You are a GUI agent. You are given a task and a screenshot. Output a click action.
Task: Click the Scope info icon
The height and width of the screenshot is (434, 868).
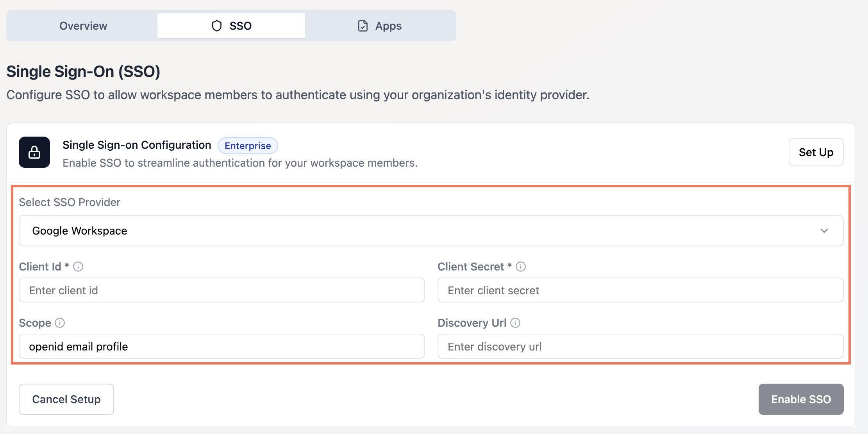(x=60, y=323)
